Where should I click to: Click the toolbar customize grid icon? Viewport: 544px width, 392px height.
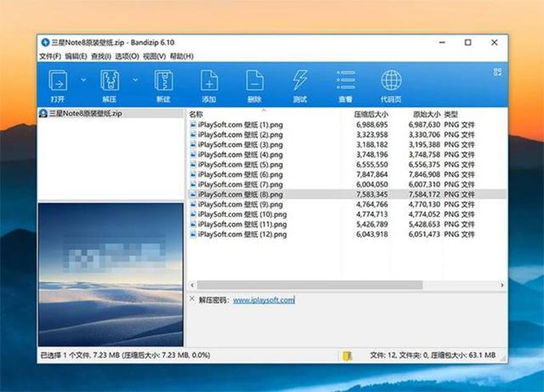tap(497, 72)
